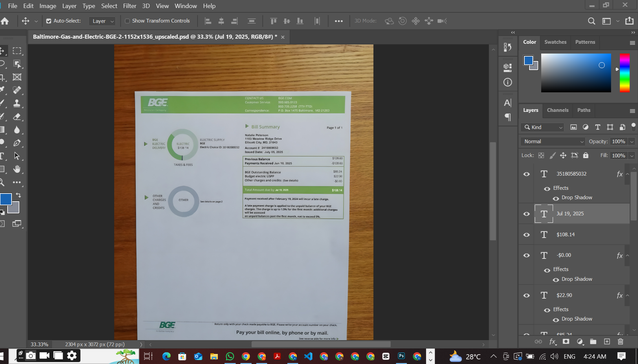The image size is (638, 364).
Task: Click Align left edges icon
Action: [x=208, y=21]
